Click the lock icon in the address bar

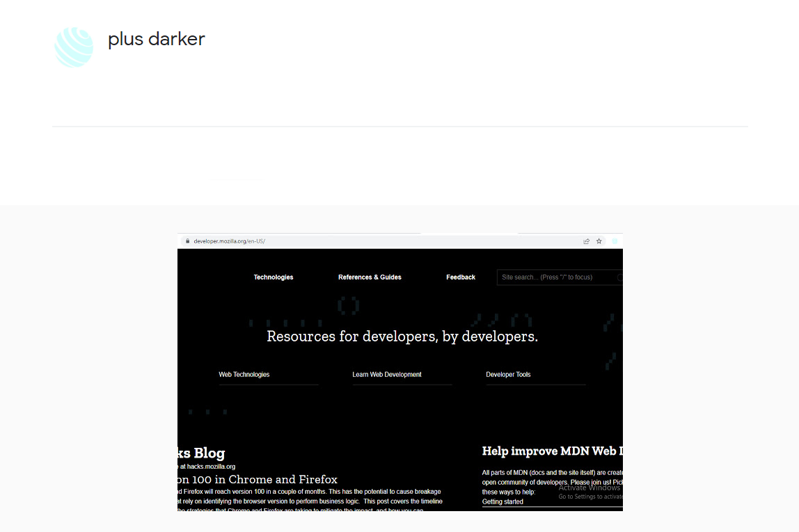click(187, 241)
